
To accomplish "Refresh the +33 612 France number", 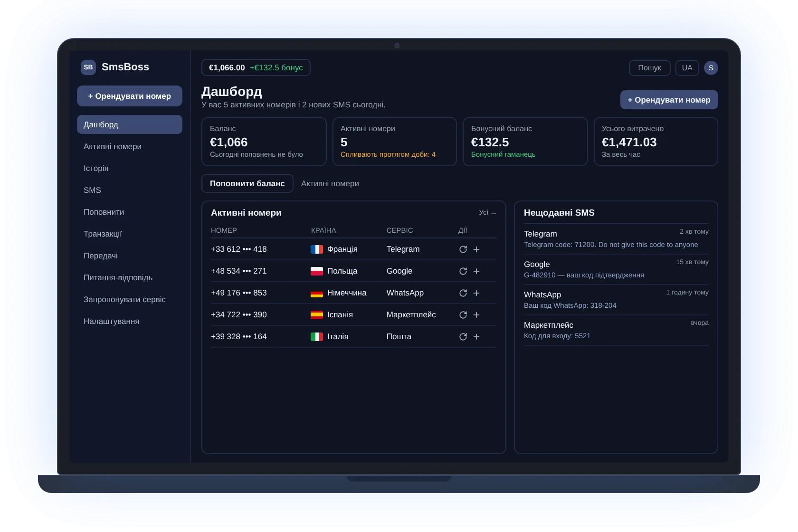I will pos(463,249).
